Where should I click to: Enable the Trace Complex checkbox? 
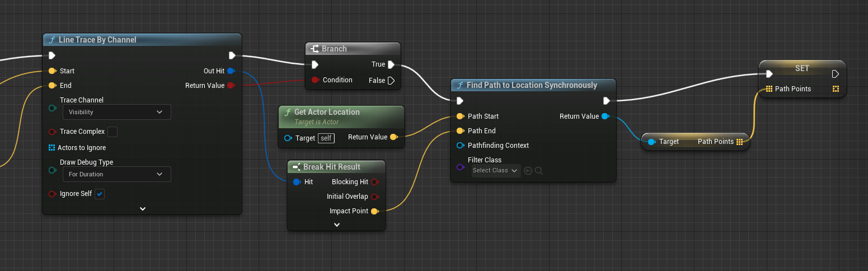[112, 132]
